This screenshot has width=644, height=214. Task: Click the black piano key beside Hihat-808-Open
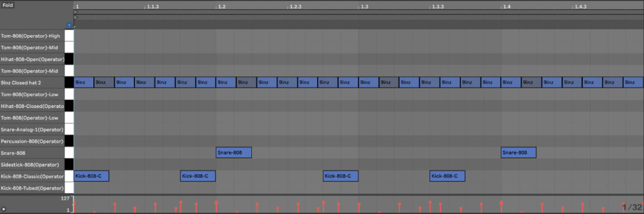pyautogui.click(x=69, y=59)
